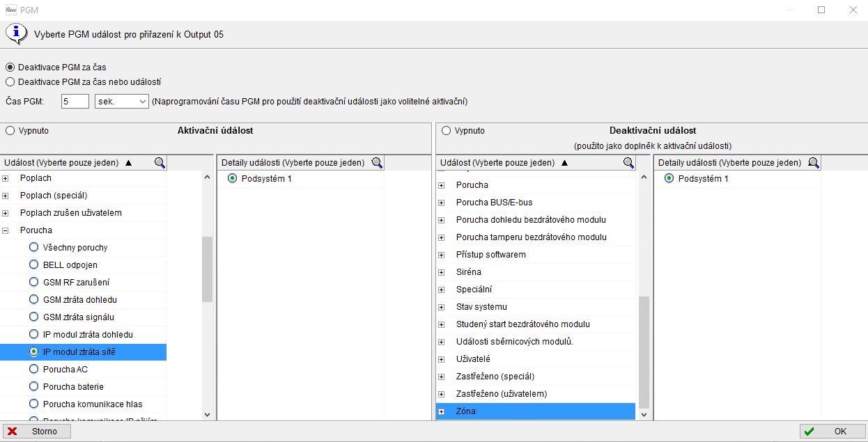
Task: Click search icon in activation event column header
Action: click(x=160, y=163)
